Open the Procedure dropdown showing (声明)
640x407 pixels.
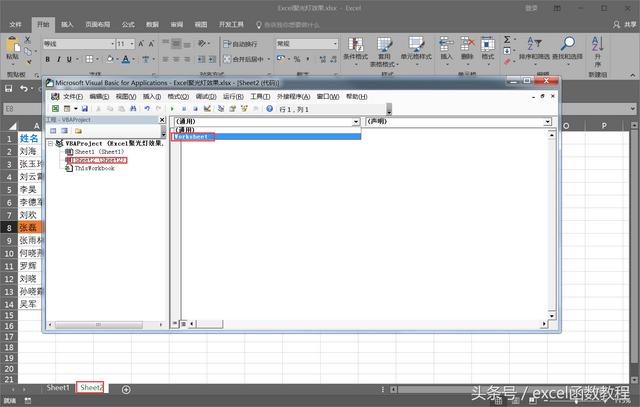[x=548, y=122]
